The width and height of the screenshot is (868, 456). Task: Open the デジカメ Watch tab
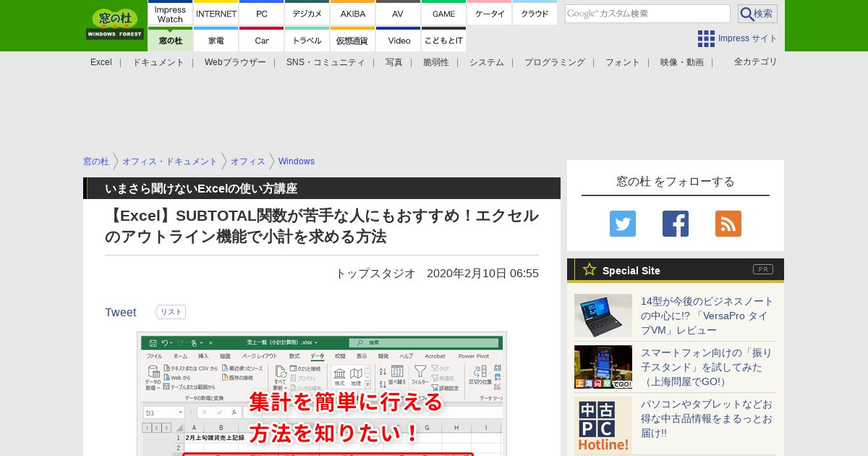tap(307, 13)
